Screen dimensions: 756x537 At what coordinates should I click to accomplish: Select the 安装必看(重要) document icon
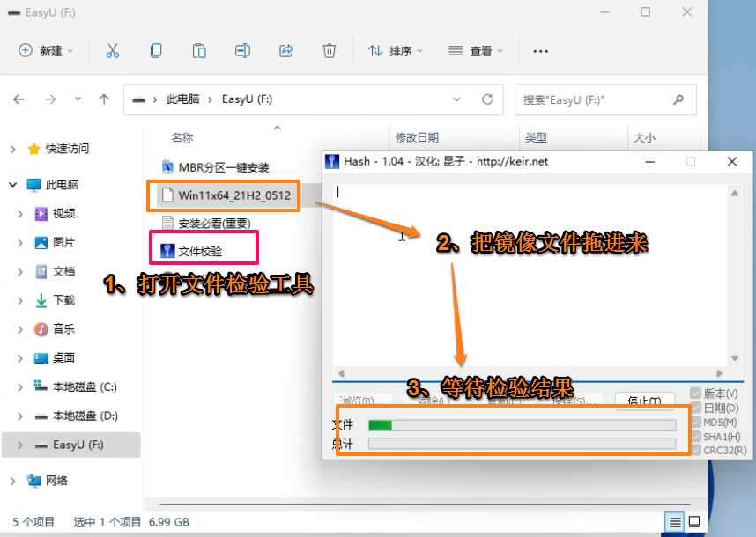(x=167, y=223)
